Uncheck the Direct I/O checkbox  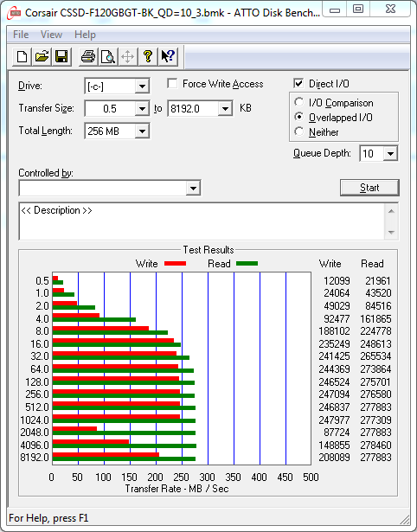pos(298,83)
